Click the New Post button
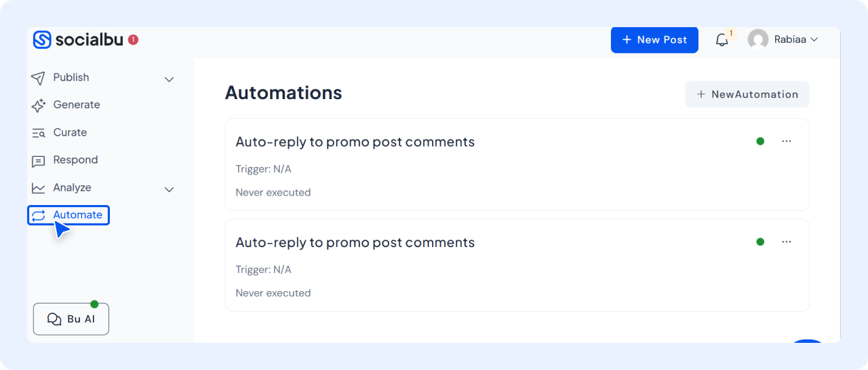The height and width of the screenshot is (370, 868). point(654,40)
